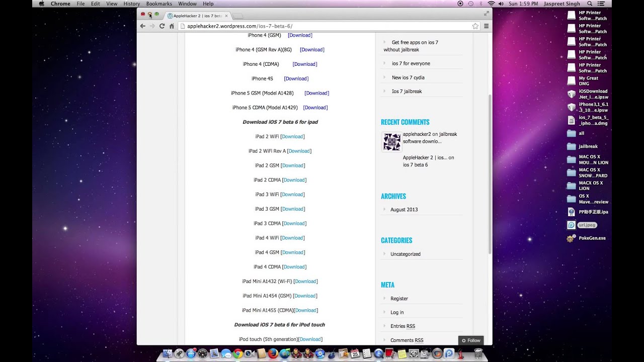Screen dimensions: 644x362
Task: Open the Bookmarks menu
Action: [x=159, y=4]
